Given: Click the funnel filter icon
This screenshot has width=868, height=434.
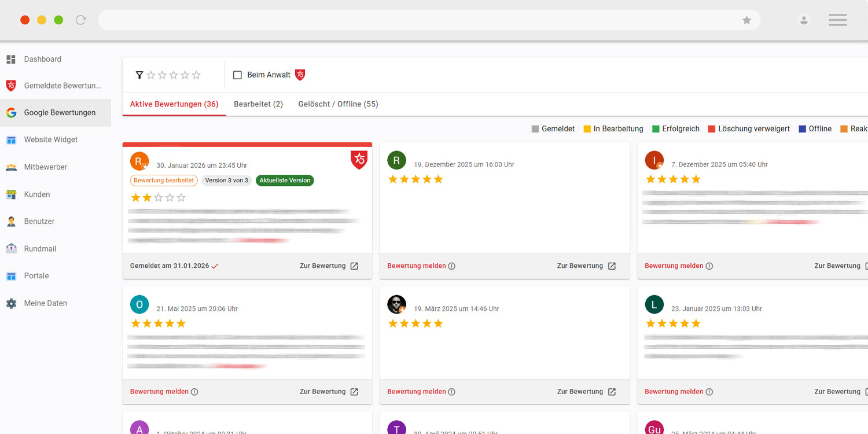Looking at the screenshot, I should [139, 75].
